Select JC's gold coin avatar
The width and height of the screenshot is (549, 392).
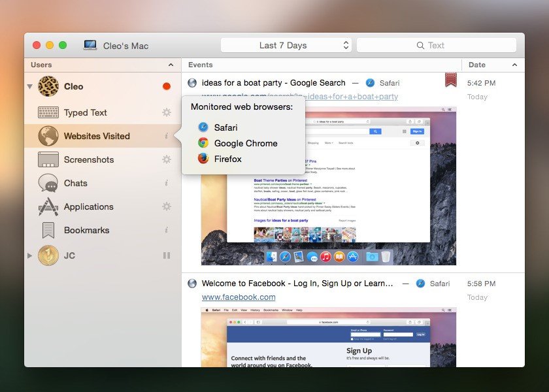click(48, 255)
